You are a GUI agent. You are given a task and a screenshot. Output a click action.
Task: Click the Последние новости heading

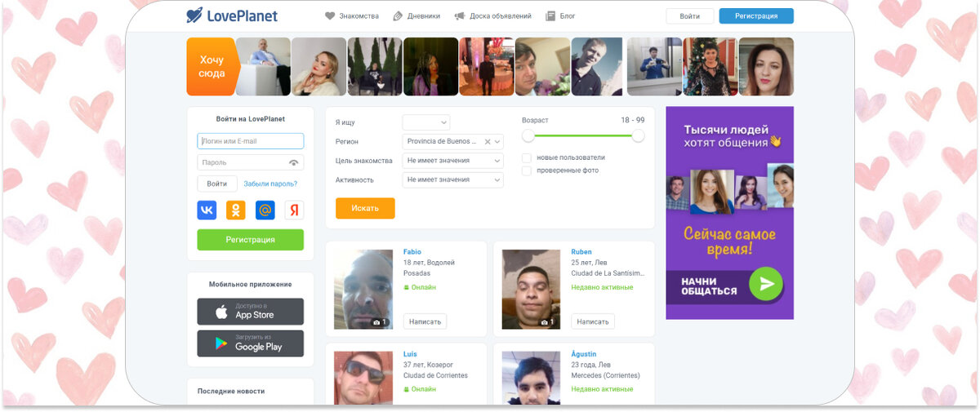pyautogui.click(x=231, y=391)
